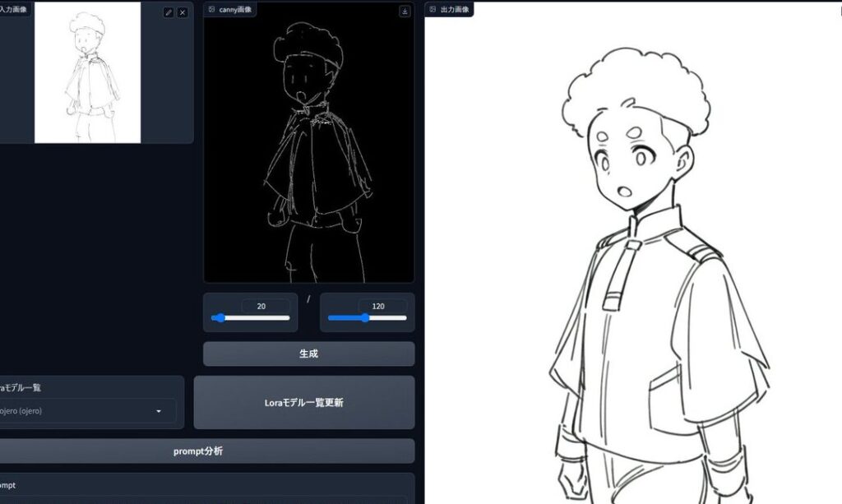842x504 pixels.
Task: Click the 出力画像 panel label
Action: (455, 10)
